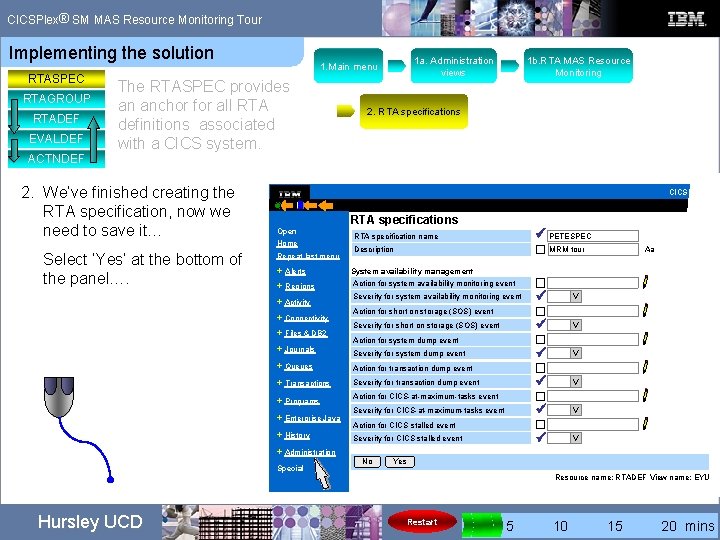Open the Files & DB2 menu link
Screen dimensions: 720x540
tap(306, 333)
